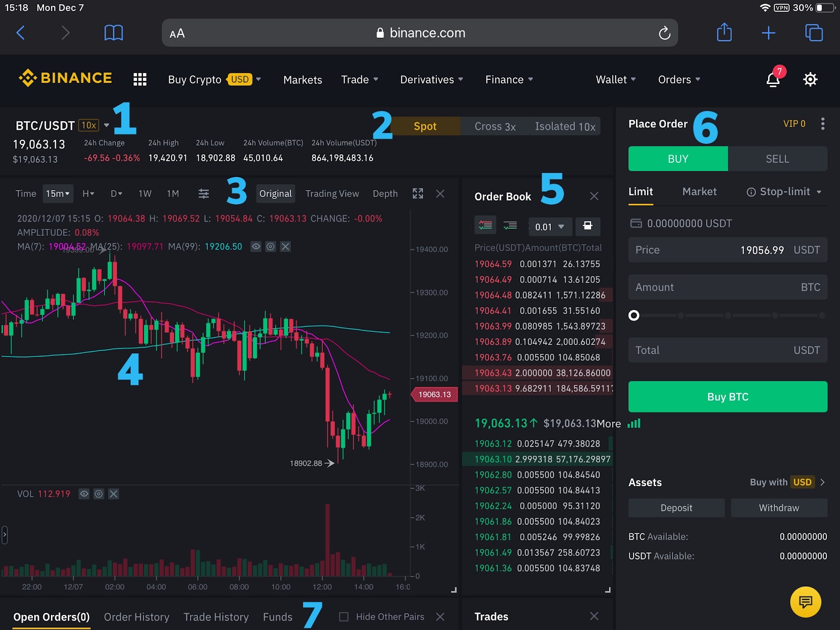The height and width of the screenshot is (630, 840).
Task: Switch order side to SELL
Action: [778, 159]
